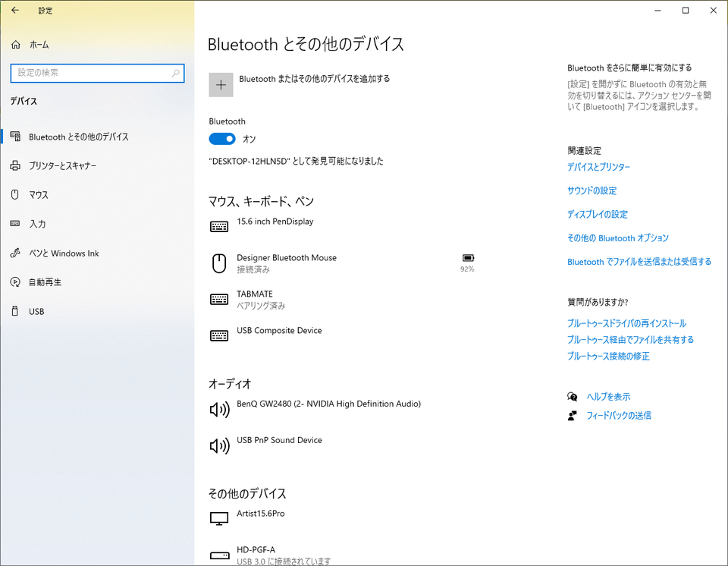Image resolution: width=728 pixels, height=566 pixels.
Task: Click the keyboard icon for TABMATE
Action: (219, 299)
